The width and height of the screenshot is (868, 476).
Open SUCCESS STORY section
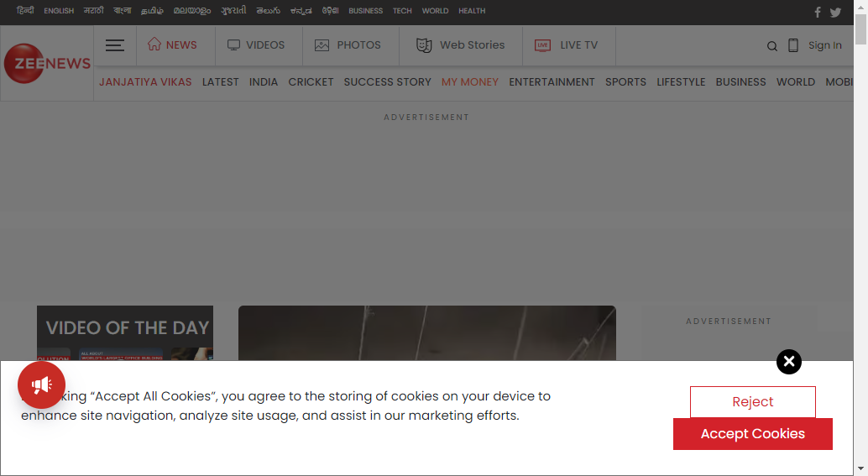388,82
